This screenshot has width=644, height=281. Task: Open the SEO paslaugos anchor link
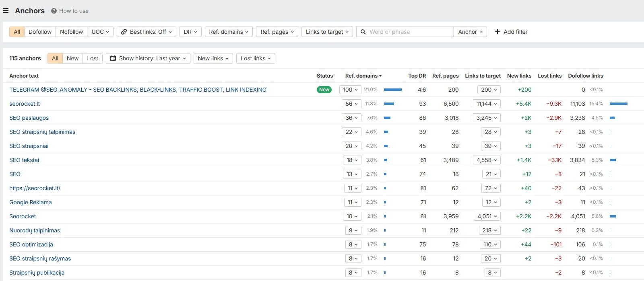coord(29,118)
